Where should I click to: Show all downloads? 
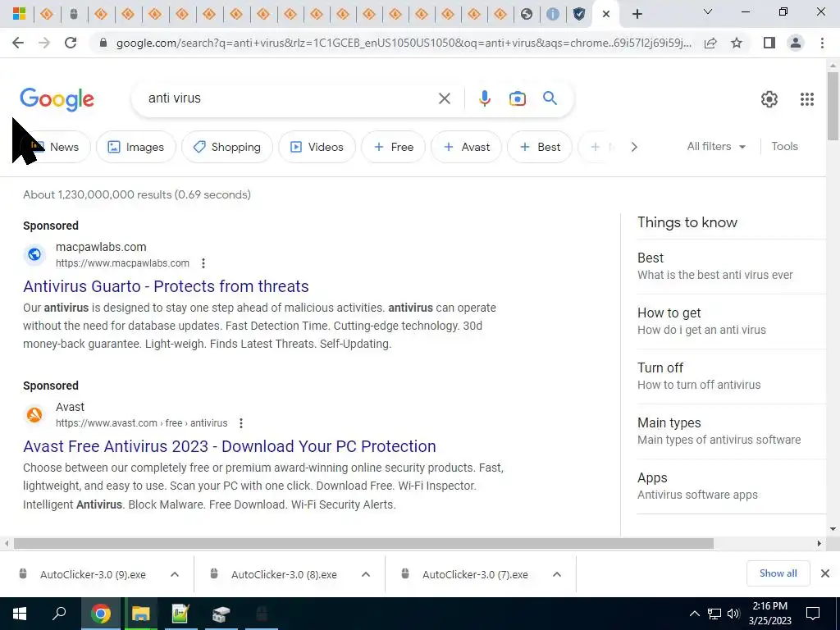[x=778, y=573]
